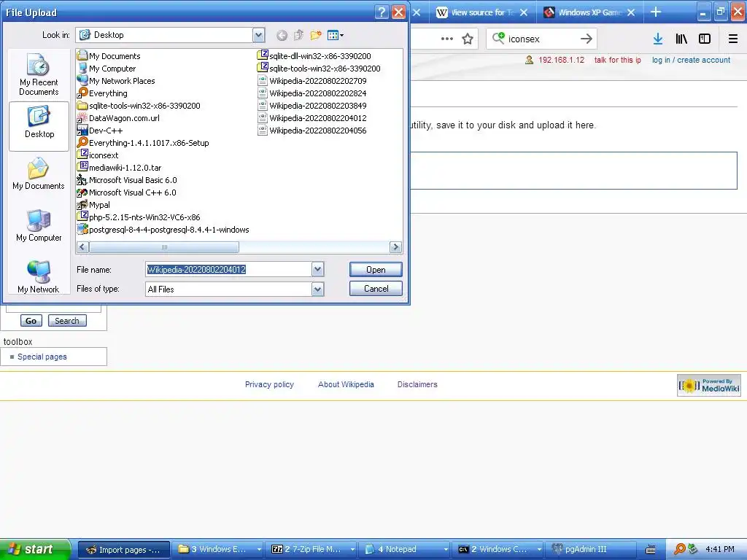Image resolution: width=747 pixels, height=560 pixels.
Task: Open My Computer in places bar
Action: tap(39, 226)
